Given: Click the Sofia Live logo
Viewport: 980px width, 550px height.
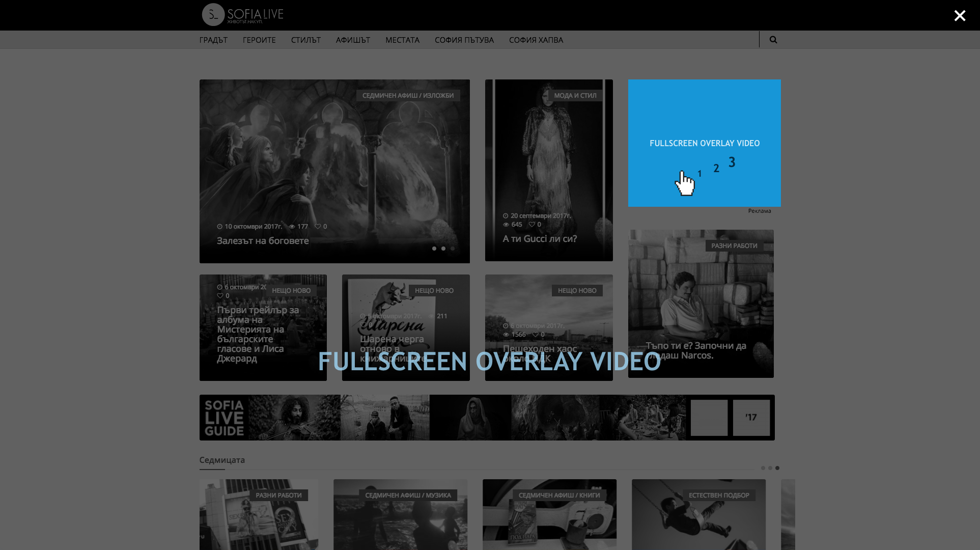Looking at the screenshot, I should pos(243,15).
